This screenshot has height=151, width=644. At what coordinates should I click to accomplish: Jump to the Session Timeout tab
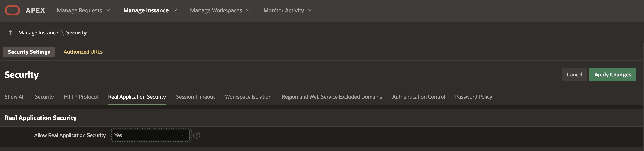click(195, 97)
